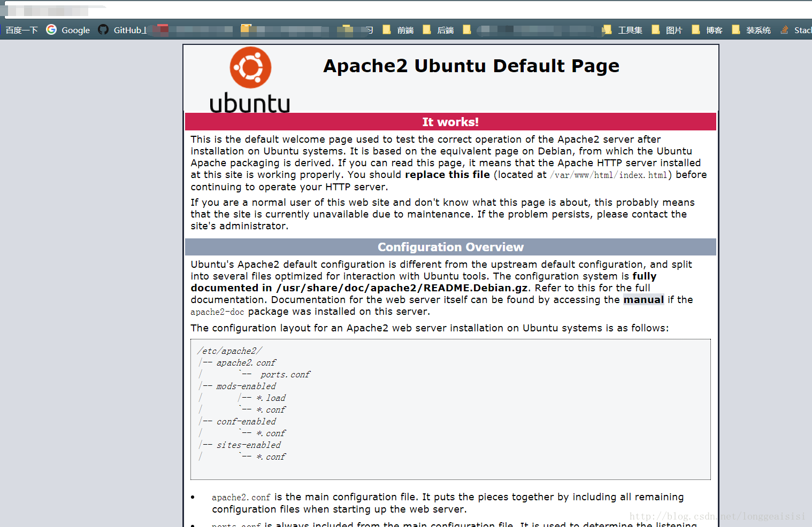Screen dimensions: 812x527
Task: Click conf-enabled in the config tree
Action: pos(246,422)
